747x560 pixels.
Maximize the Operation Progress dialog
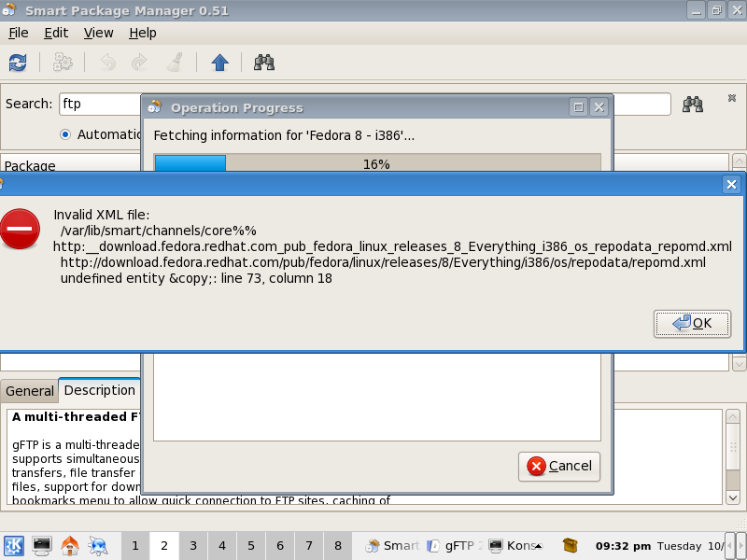pos(578,107)
